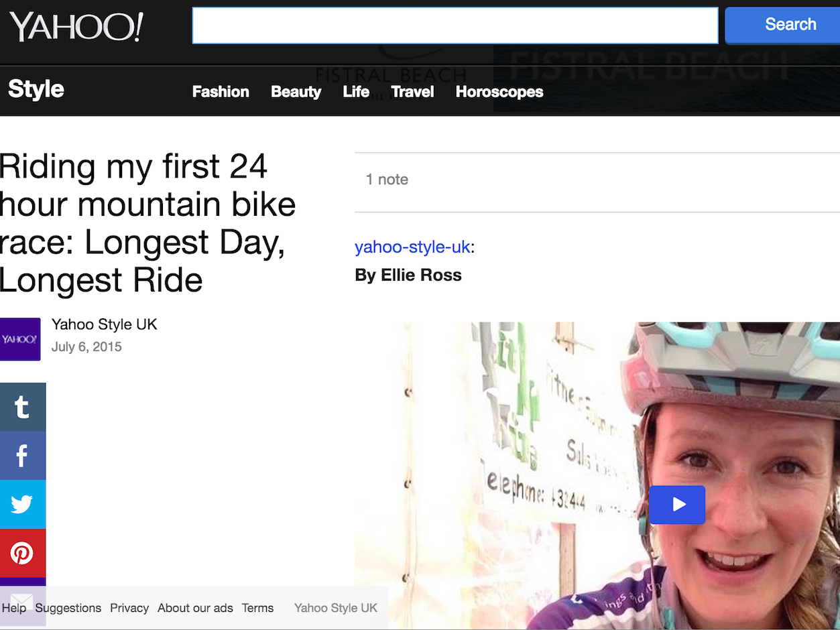Play the cyclist video
This screenshot has width=840, height=630.
point(677,505)
